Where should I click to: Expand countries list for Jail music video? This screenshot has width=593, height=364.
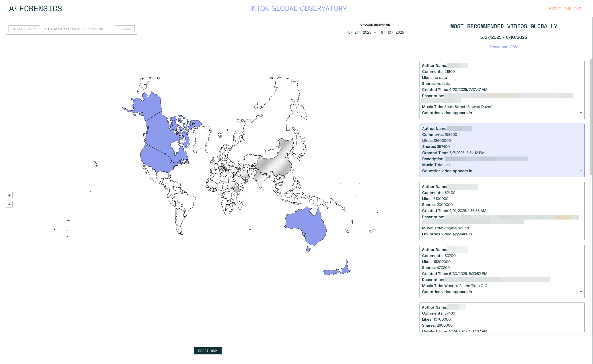coord(581,171)
